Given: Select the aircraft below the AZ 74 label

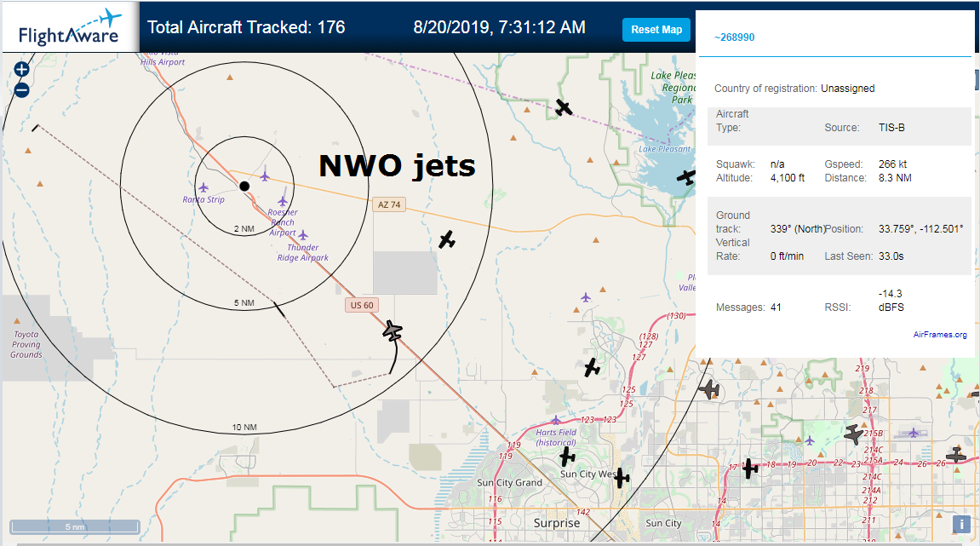Looking at the screenshot, I should click(446, 239).
